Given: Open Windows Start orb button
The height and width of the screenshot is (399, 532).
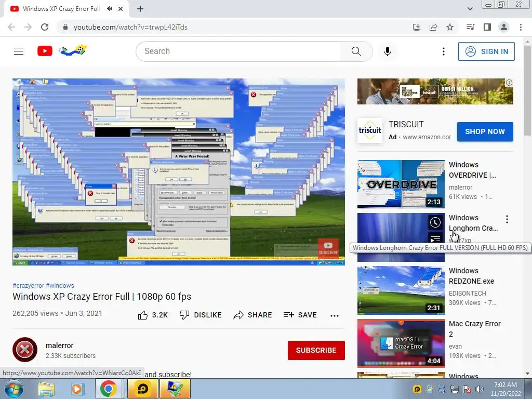Looking at the screenshot, I should pyautogui.click(x=14, y=389).
